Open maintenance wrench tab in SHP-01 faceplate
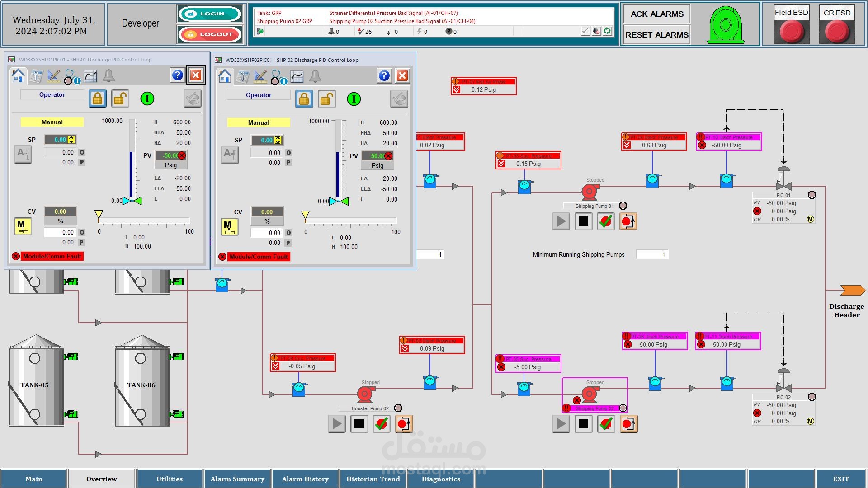This screenshot has height=488, width=868. point(36,76)
